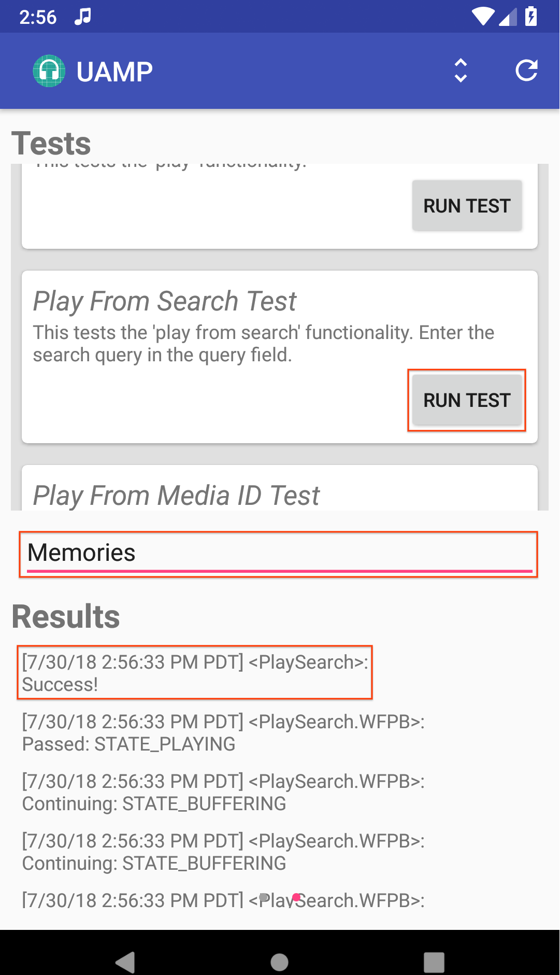Toggle the expand/collapse arrows in toolbar
This screenshot has width=560, height=975.
click(461, 70)
